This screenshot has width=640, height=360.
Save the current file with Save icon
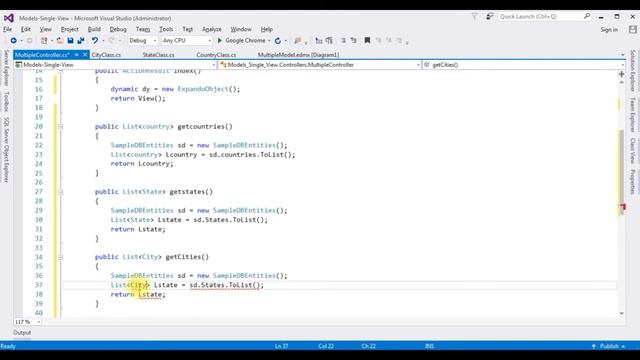(70, 40)
